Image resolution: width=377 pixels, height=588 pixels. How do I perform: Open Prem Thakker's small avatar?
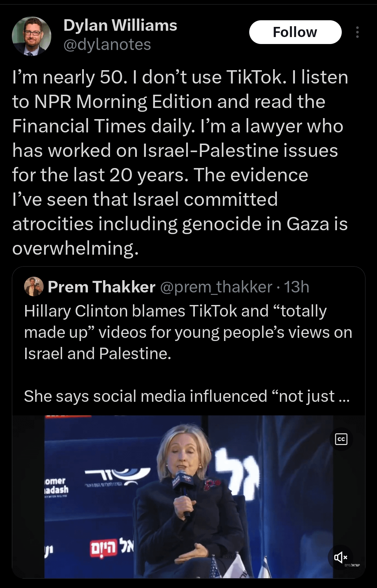[34, 287]
